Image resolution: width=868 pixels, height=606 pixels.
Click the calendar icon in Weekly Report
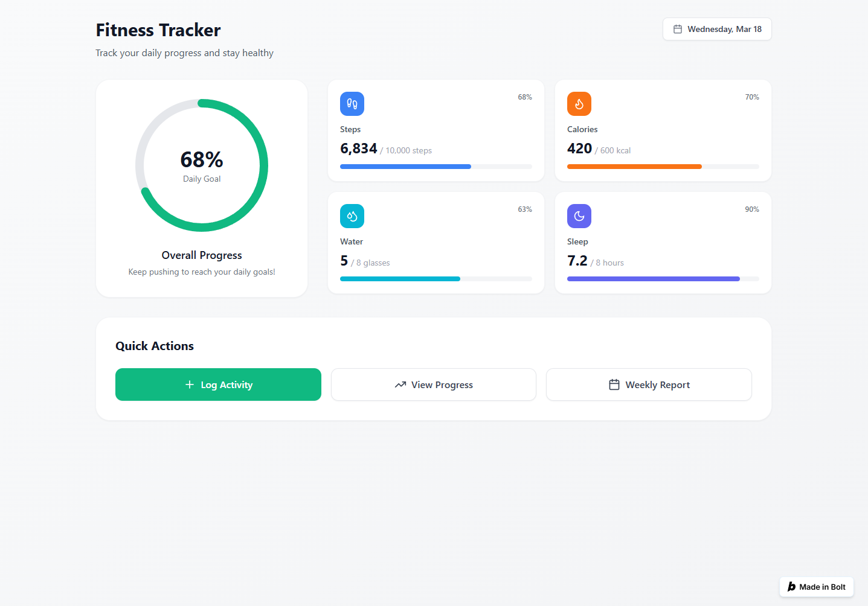click(614, 384)
